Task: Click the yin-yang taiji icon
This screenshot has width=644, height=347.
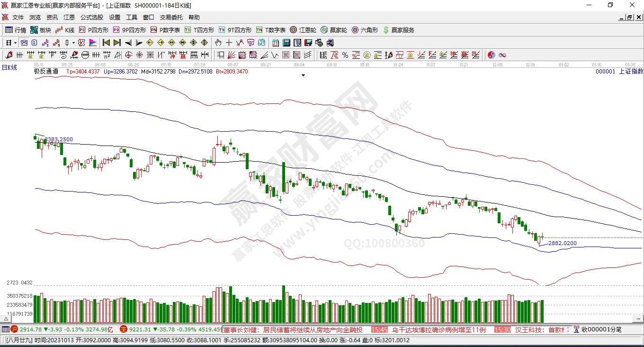Action: [x=491, y=55]
